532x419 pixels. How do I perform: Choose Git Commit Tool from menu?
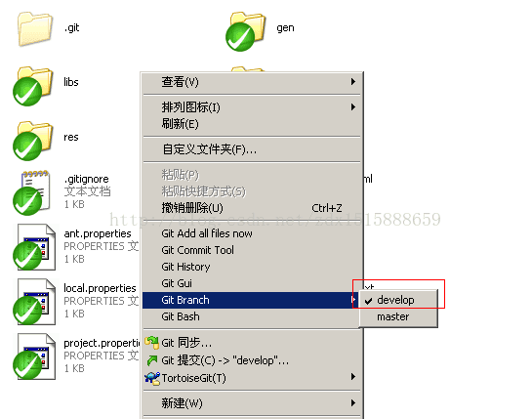coord(252,250)
